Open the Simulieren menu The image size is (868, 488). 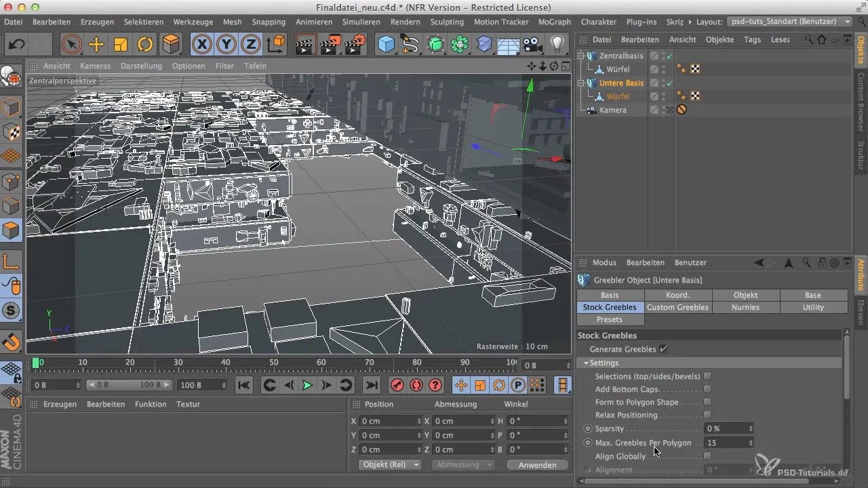coord(361,22)
